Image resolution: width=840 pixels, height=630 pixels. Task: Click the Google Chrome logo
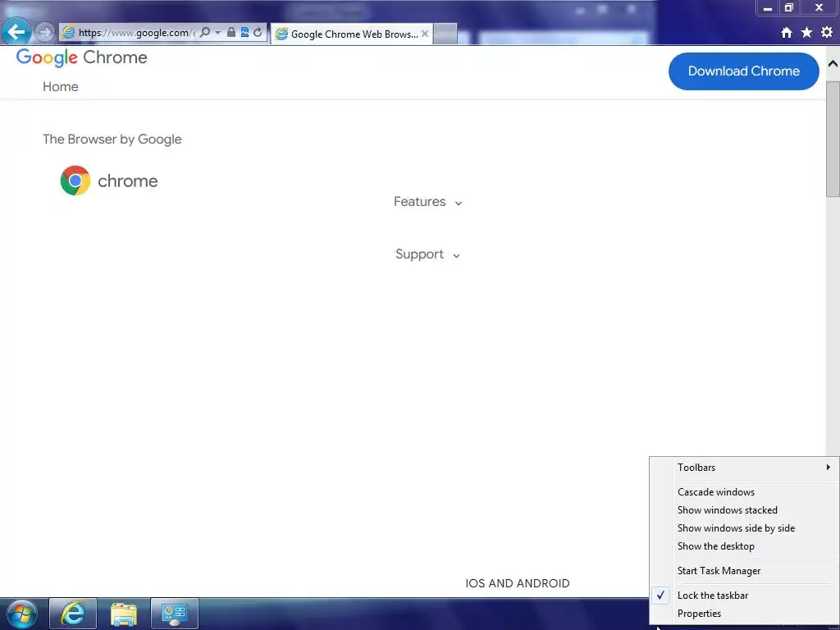[81, 57]
